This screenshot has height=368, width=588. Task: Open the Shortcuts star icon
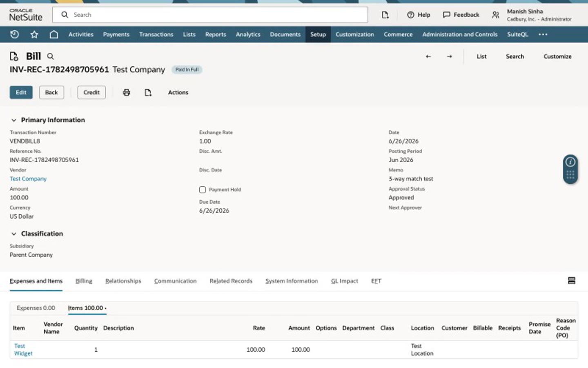(x=34, y=34)
